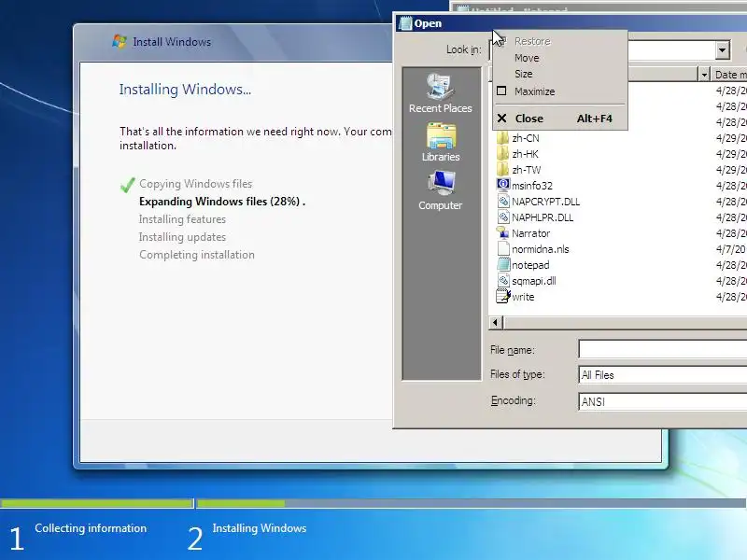This screenshot has width=747, height=560.
Task: Click the horizontal scrollbar track in file list
Action: (624, 322)
